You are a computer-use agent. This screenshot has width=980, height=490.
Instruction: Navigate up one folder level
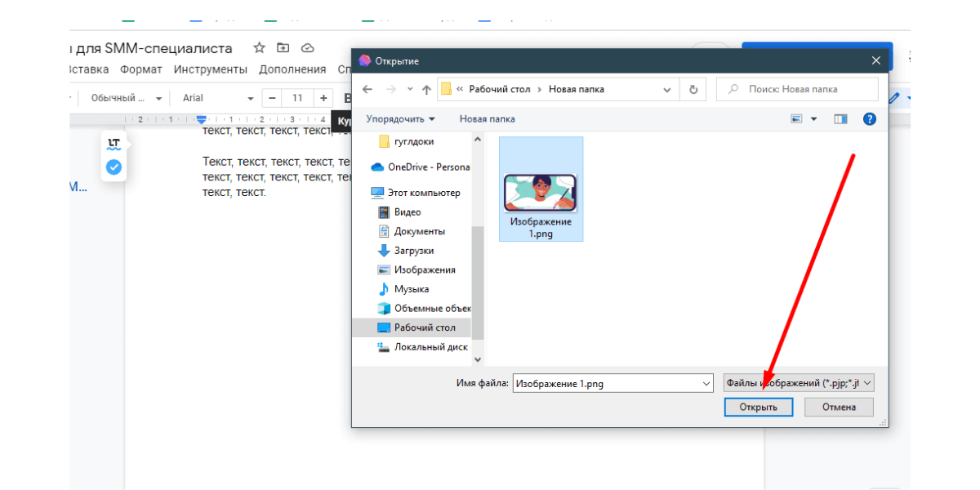click(x=425, y=89)
